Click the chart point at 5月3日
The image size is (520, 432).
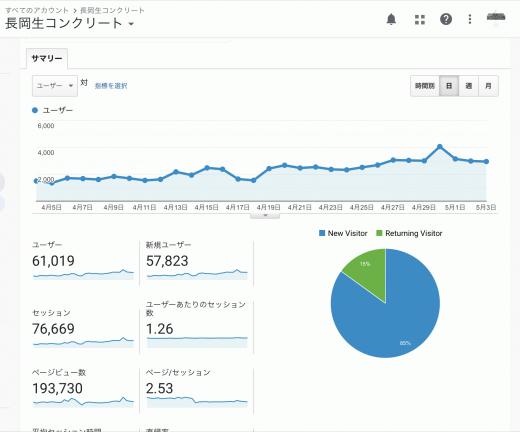point(486,162)
